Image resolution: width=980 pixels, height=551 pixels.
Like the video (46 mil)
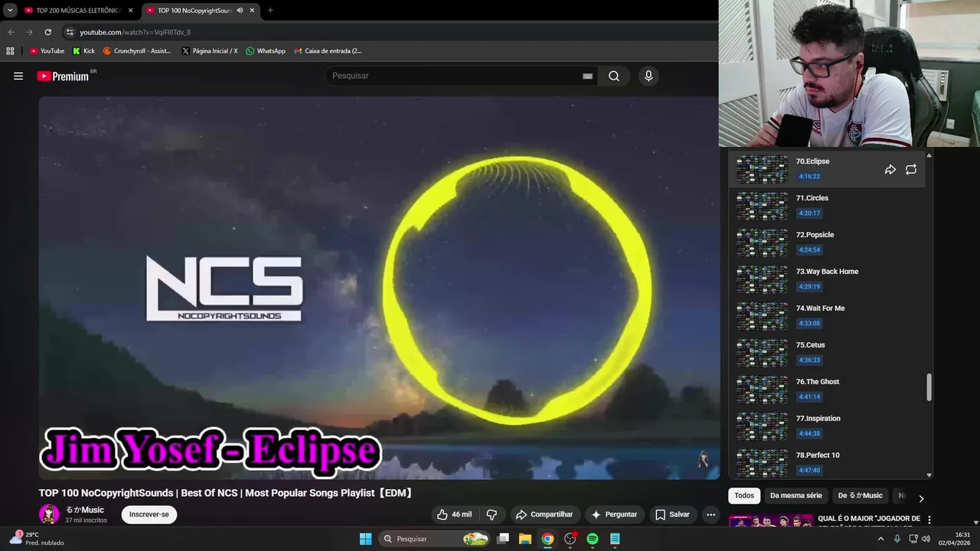click(x=455, y=514)
